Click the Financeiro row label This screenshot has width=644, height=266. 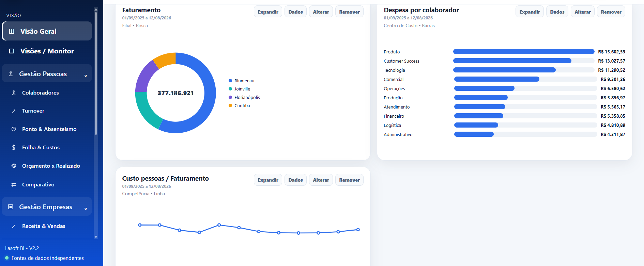tap(394, 116)
